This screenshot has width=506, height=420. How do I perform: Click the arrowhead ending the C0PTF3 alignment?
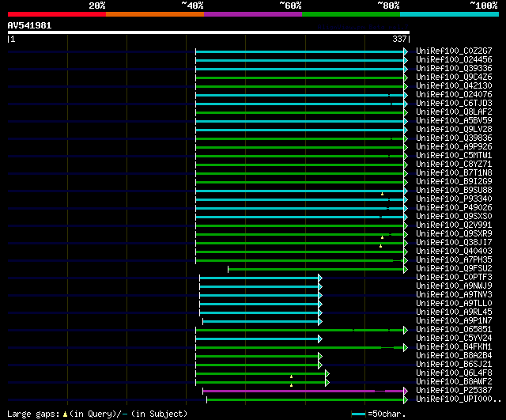320,277
